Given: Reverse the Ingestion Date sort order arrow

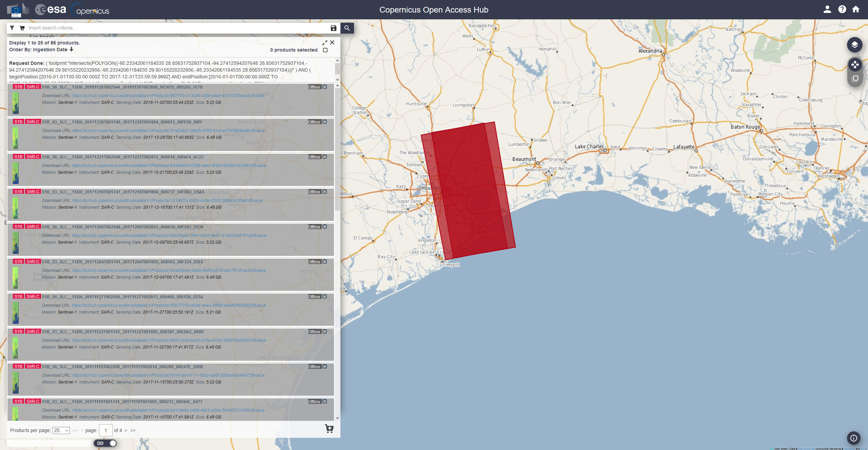Looking at the screenshot, I should (x=72, y=50).
